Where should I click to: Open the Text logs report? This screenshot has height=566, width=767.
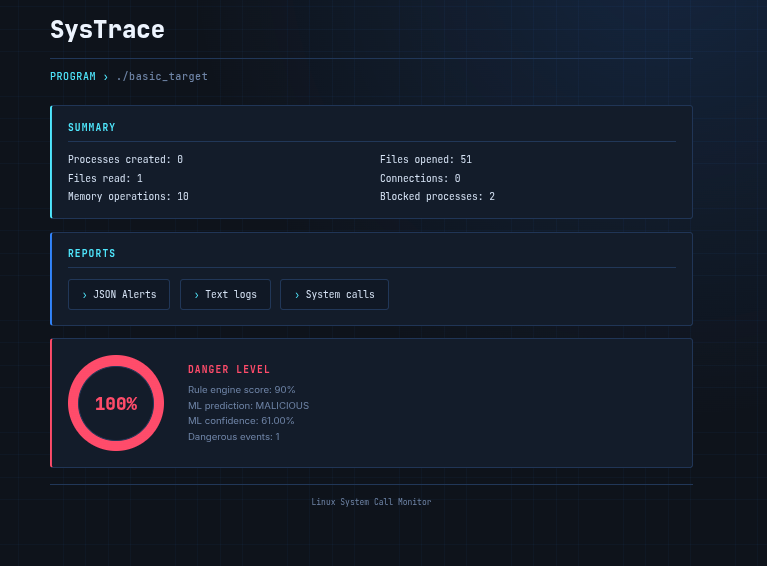[225, 294]
